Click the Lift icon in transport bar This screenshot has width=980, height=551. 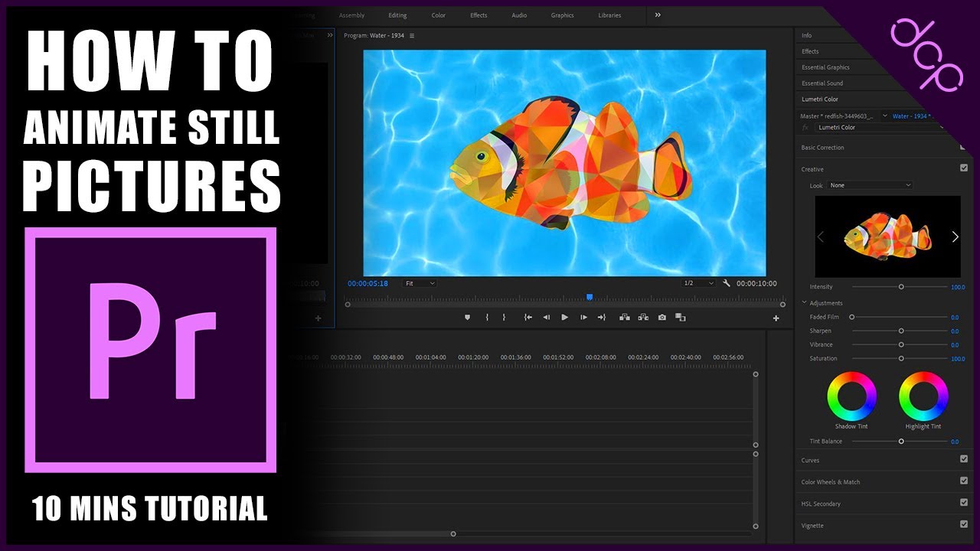point(625,318)
